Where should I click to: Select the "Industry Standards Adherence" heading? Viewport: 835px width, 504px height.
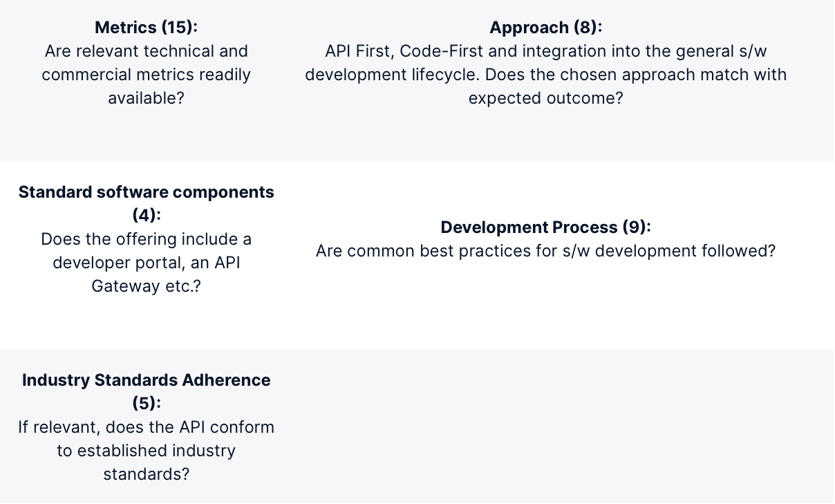pos(146,380)
